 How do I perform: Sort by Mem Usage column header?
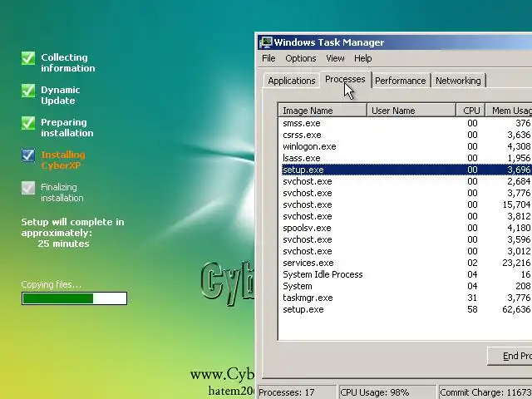click(x=509, y=111)
